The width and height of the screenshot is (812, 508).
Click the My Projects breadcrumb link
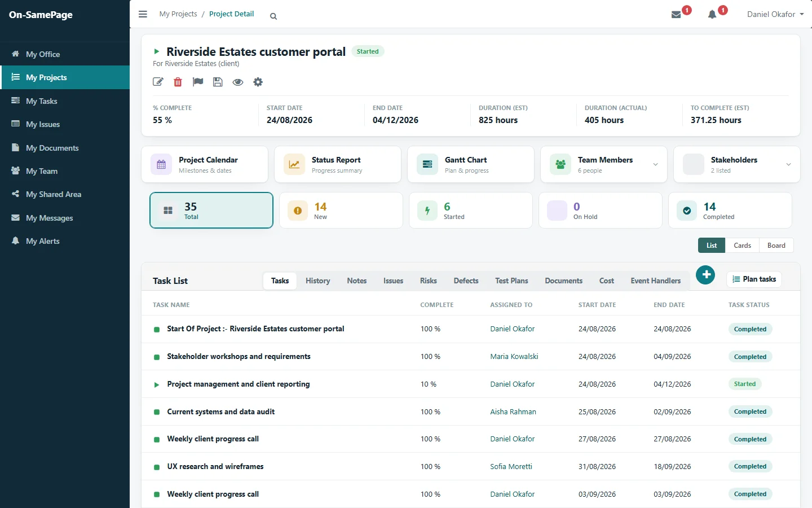(178, 14)
